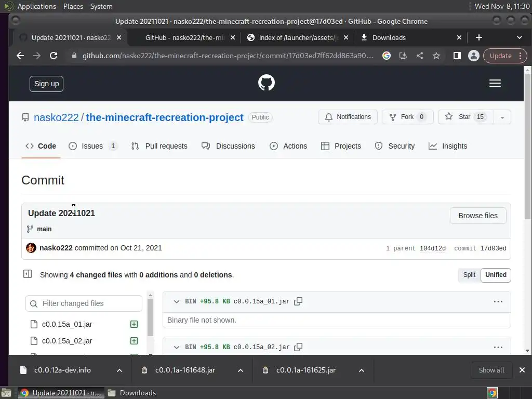This screenshot has width=532, height=399.
Task: Open menu for c0.0.1a-161648.jar download
Action: click(x=241, y=370)
